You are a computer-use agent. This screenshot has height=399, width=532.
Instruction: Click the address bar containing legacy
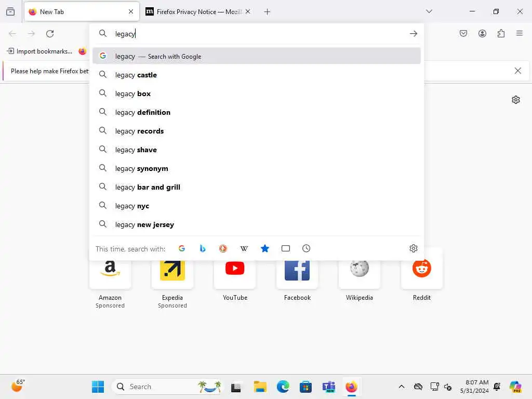click(258, 34)
